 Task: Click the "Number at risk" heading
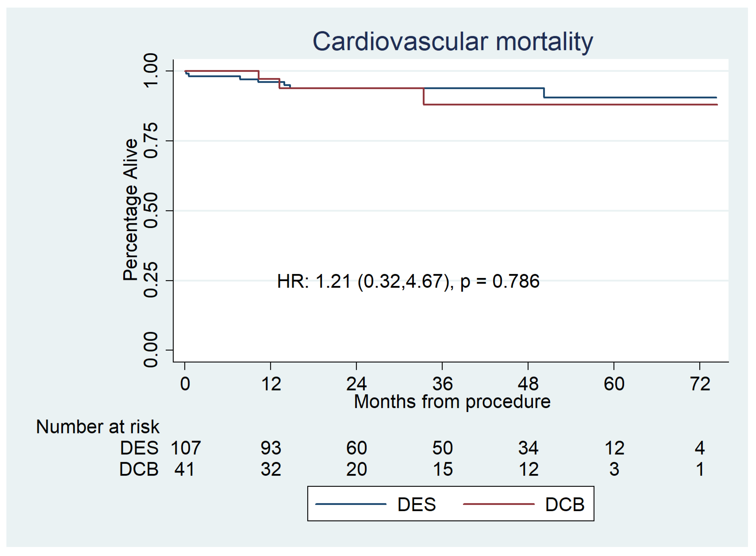point(97,427)
